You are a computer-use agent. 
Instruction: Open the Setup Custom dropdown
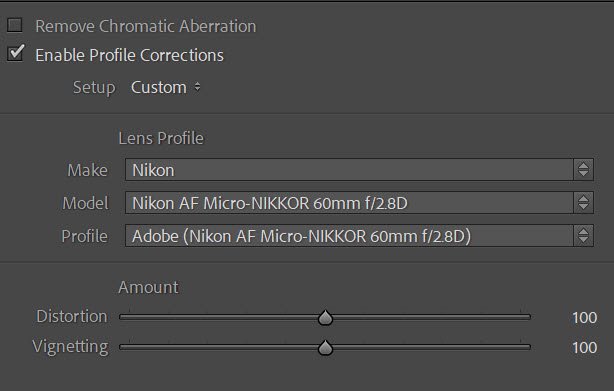point(166,87)
